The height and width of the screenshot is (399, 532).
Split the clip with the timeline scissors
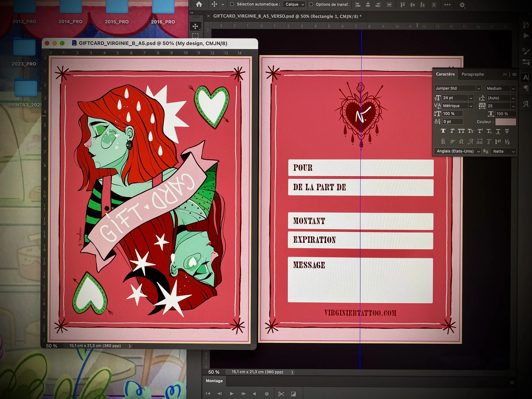click(281, 394)
